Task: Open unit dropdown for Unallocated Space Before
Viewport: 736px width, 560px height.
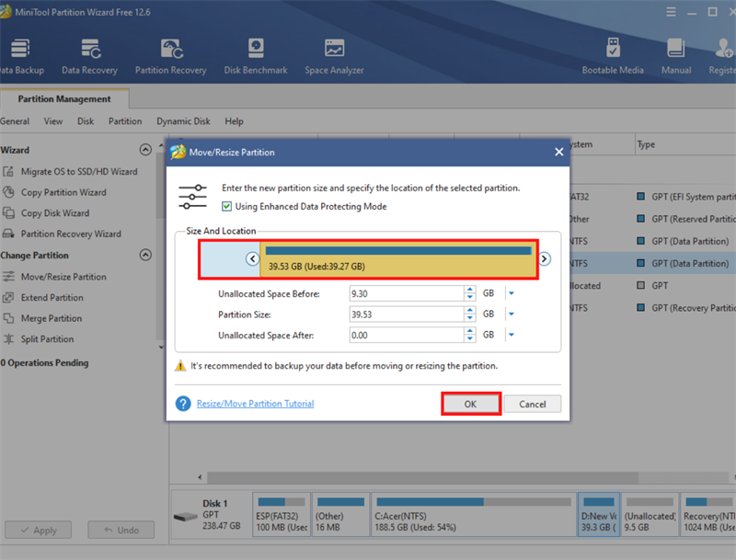Action: tap(511, 293)
